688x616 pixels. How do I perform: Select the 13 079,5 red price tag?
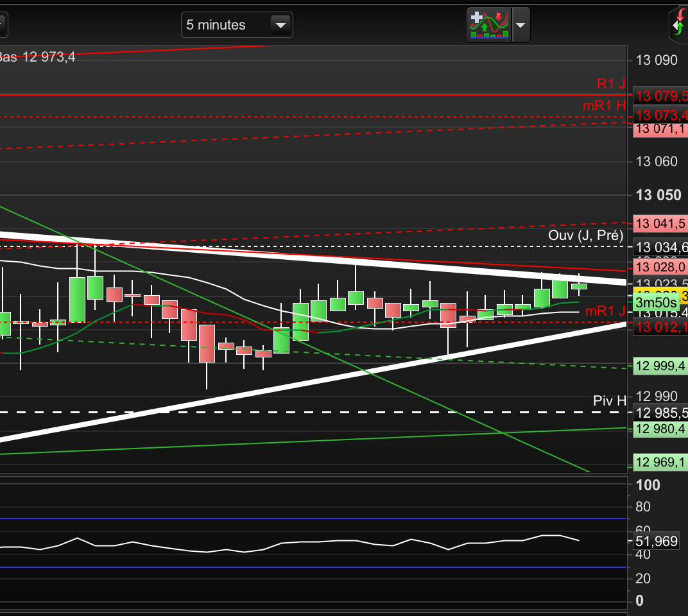660,96
